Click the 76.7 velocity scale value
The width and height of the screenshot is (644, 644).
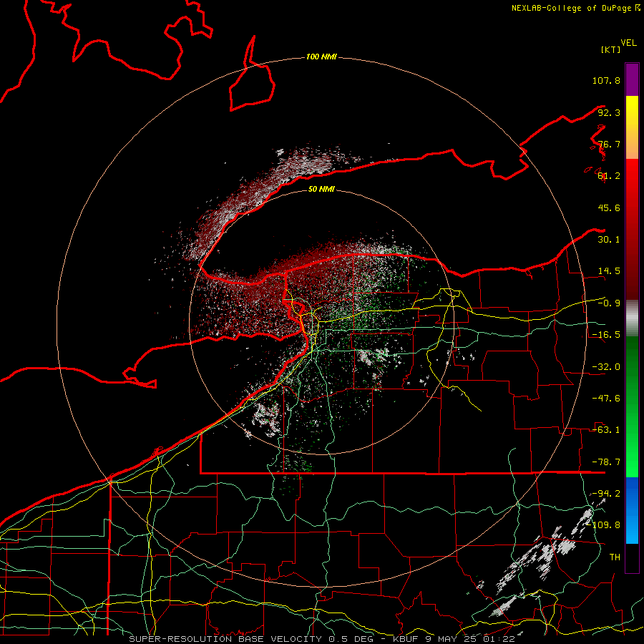tap(609, 144)
